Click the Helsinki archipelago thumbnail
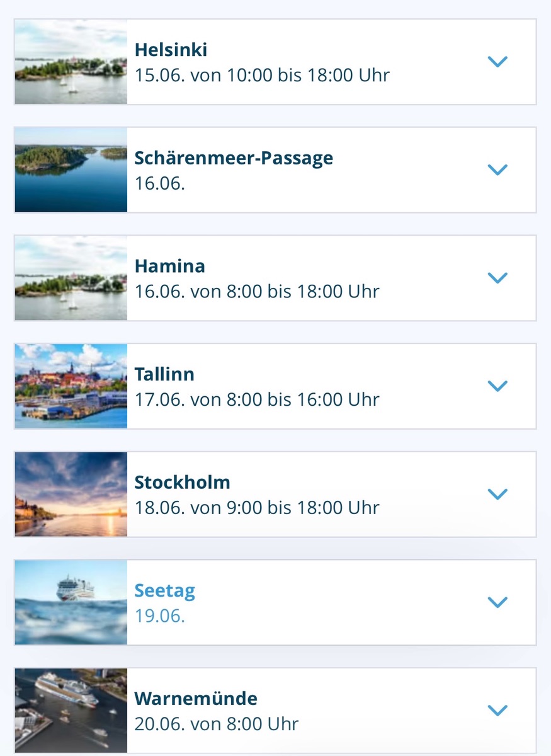551x756 pixels. [71, 62]
